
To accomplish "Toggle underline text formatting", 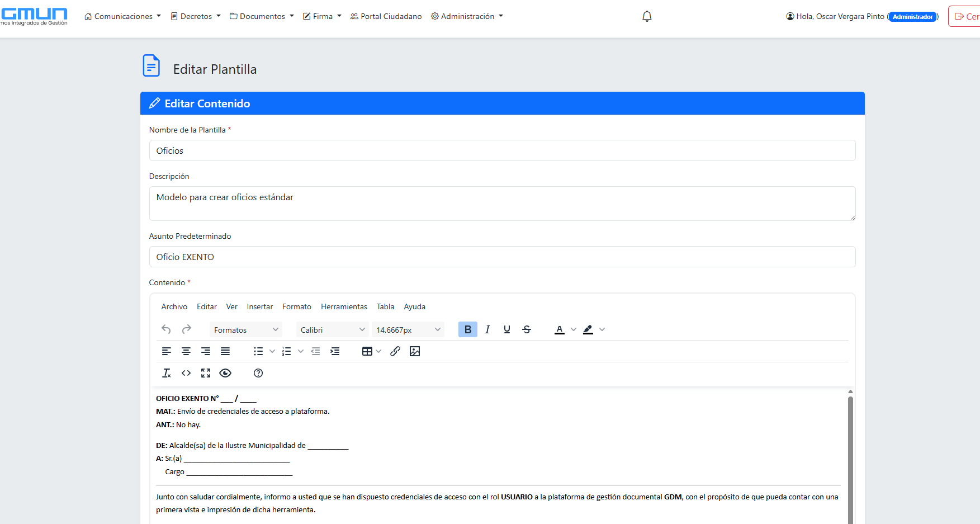I will tap(507, 329).
